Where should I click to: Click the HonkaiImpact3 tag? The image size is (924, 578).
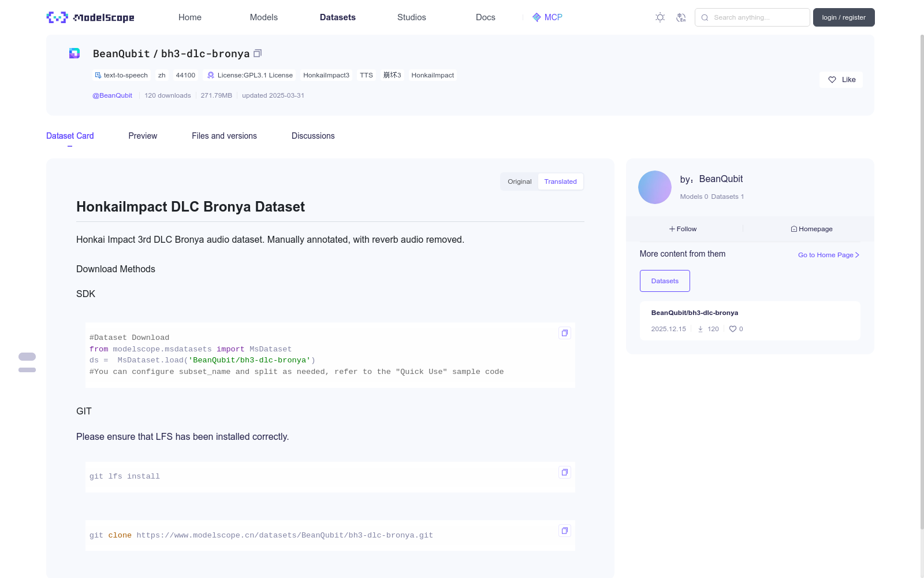(326, 75)
